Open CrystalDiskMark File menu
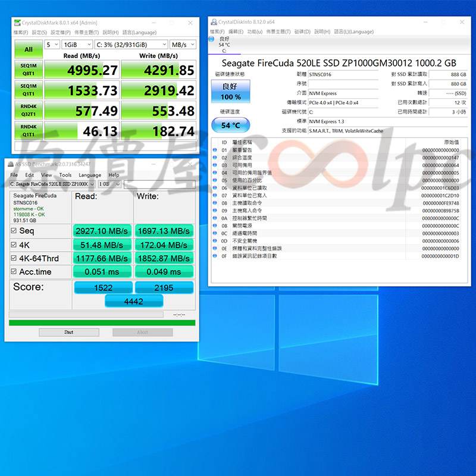This screenshot has width=476, height=476. coord(21,32)
